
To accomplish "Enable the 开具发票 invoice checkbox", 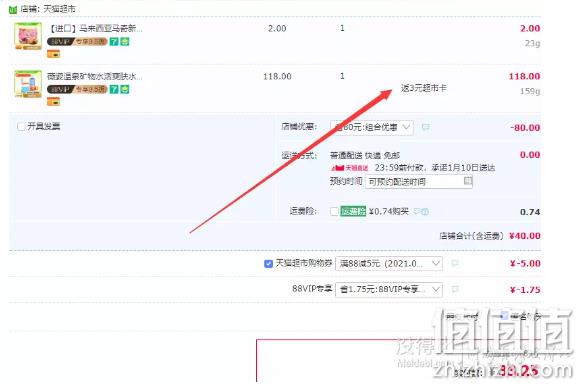I will [x=21, y=127].
